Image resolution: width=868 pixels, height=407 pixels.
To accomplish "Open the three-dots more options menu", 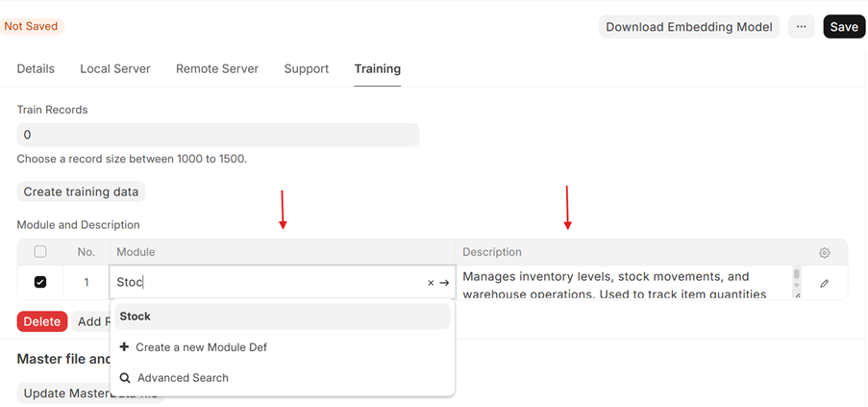I will tap(801, 27).
